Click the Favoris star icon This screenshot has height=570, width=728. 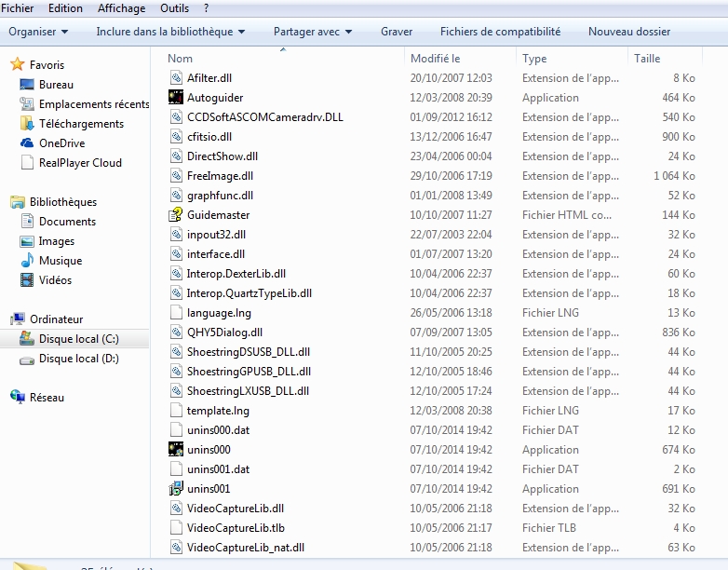click(17, 64)
